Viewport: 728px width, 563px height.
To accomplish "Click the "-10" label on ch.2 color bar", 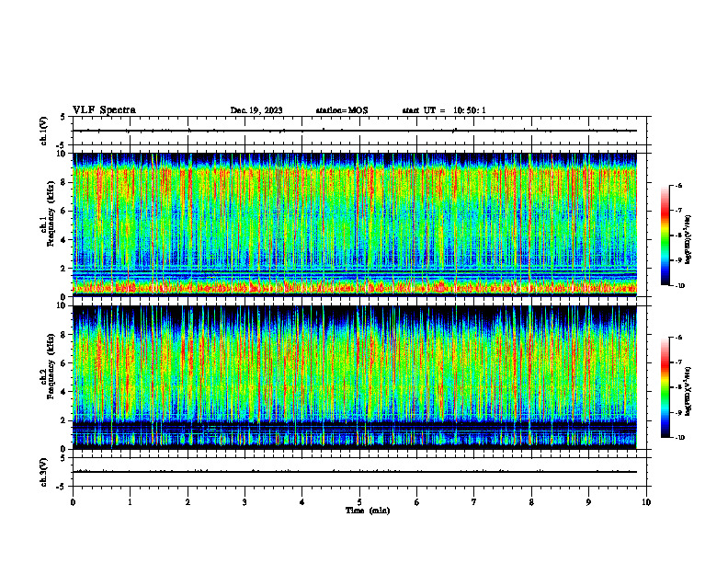I will tap(680, 438).
